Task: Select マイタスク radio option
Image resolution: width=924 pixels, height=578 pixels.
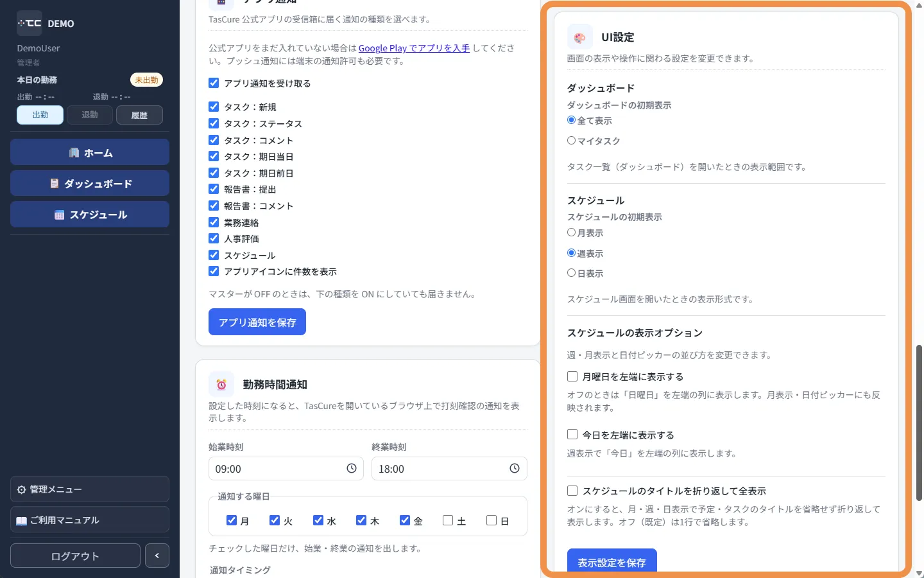Action: coord(571,140)
